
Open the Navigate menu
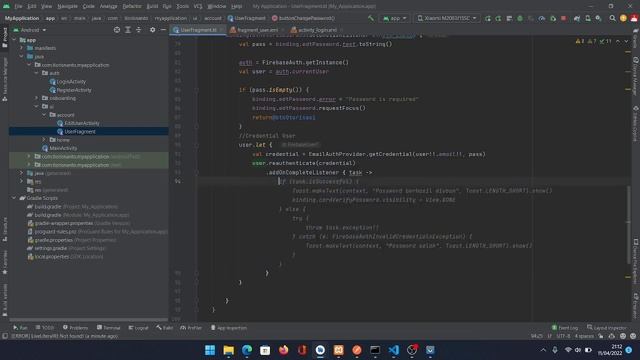coord(67,6)
